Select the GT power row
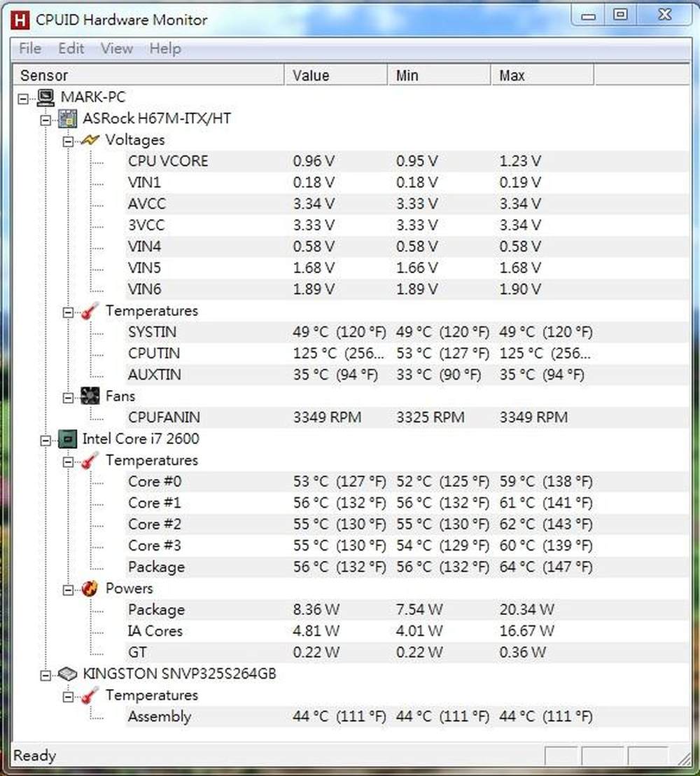The width and height of the screenshot is (700, 776). click(407, 652)
